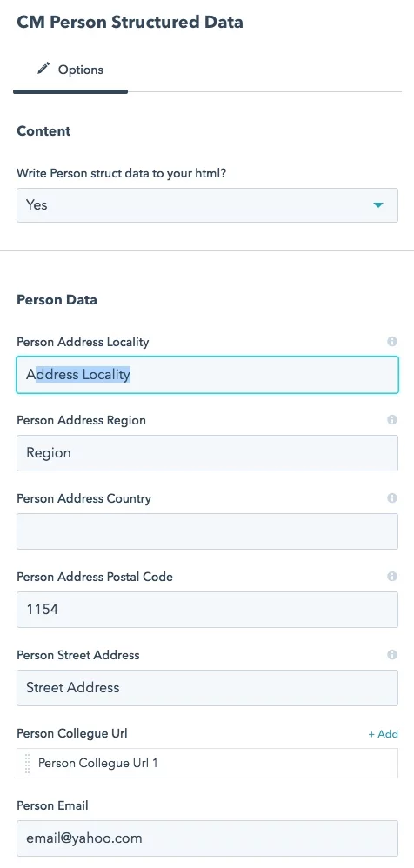The height and width of the screenshot is (868, 414).
Task: Grab the drag handle of Collegue Url 1
Action: tap(28, 763)
